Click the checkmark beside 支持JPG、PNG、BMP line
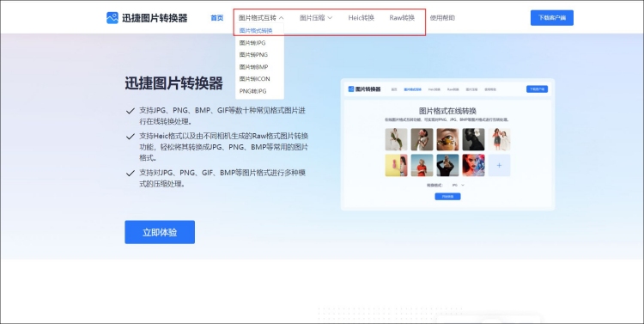This screenshot has width=644, height=324. (x=131, y=111)
